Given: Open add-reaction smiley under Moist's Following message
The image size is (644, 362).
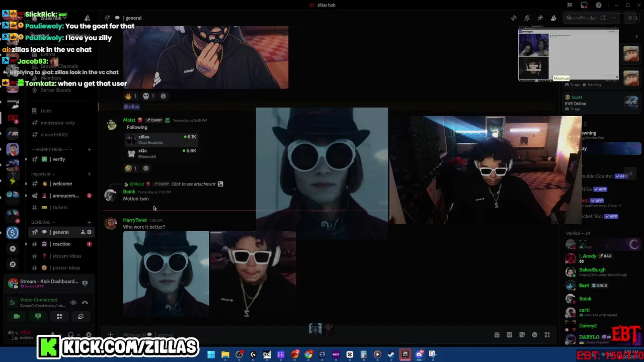Looking at the screenshot, I should 146,168.
